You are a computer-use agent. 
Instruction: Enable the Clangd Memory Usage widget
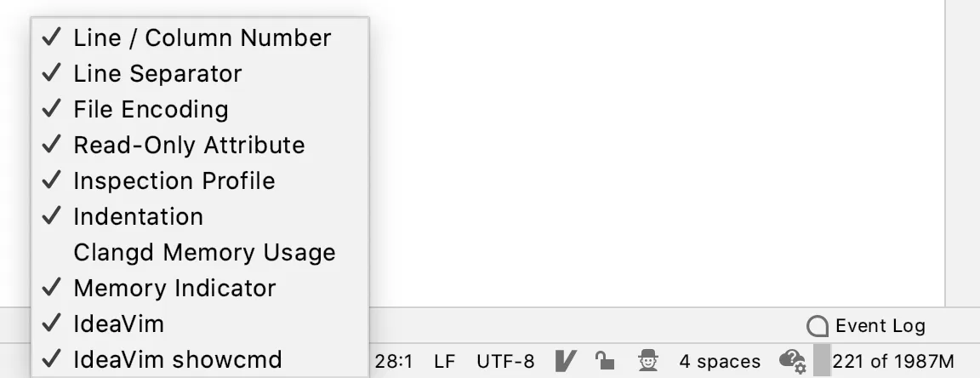[204, 253]
